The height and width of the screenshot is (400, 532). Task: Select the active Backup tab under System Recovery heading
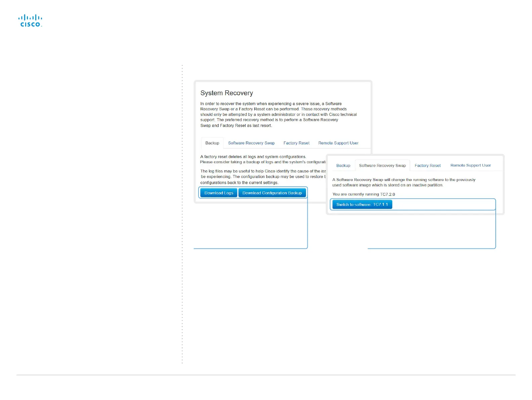click(212, 143)
